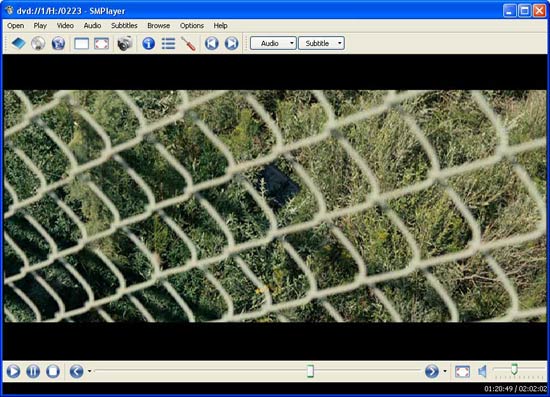Viewport: 550px width, 397px height.
Task: Open the Video menu
Action: (x=65, y=26)
